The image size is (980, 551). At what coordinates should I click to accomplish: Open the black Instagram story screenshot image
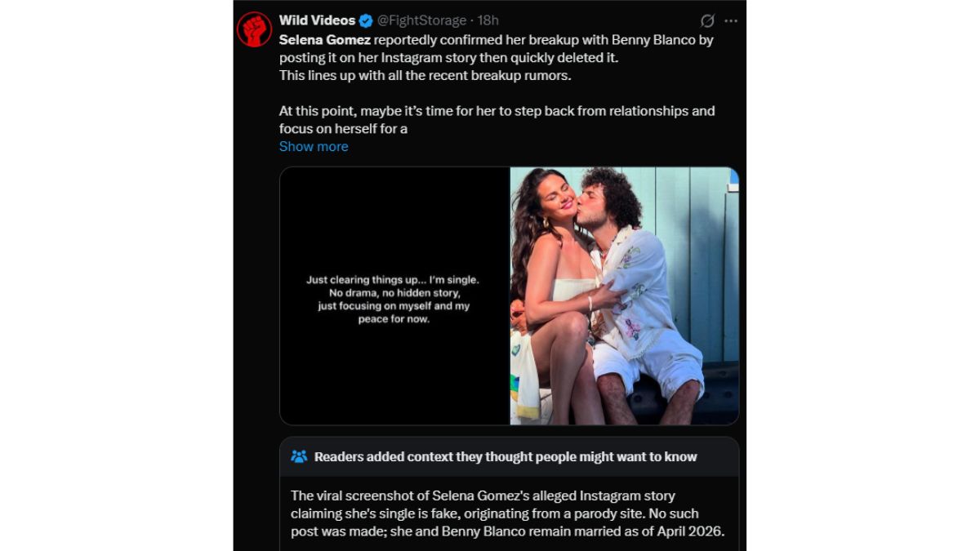[394, 295]
